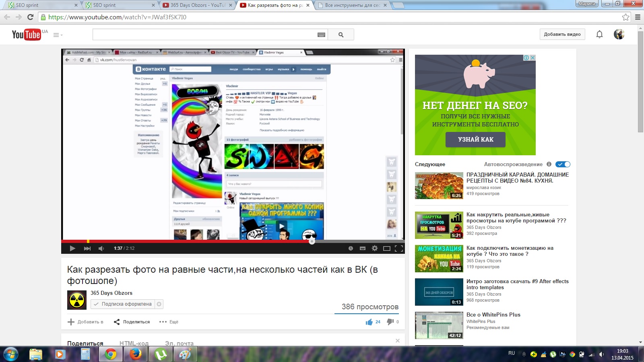Click Добавить в
This screenshot has height=362, width=644.
(x=86, y=322)
